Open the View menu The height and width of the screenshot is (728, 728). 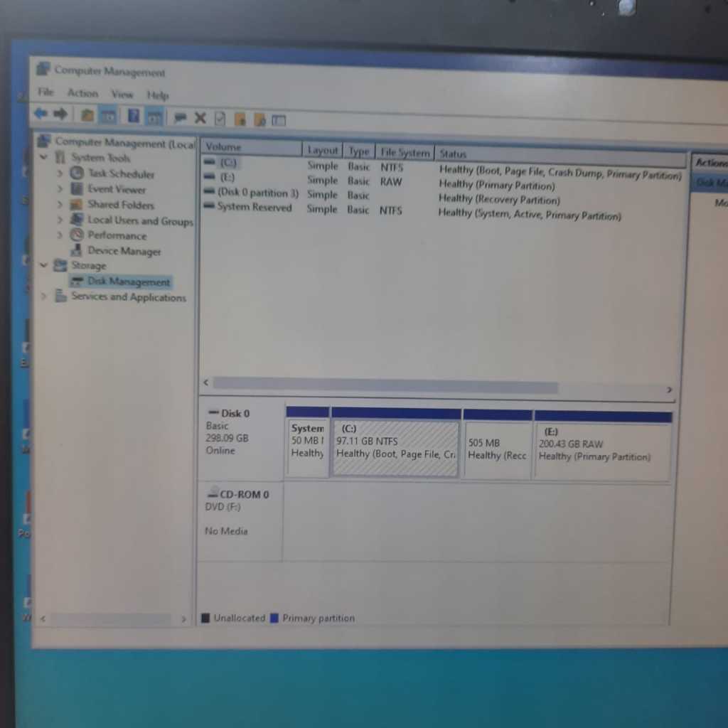point(122,94)
